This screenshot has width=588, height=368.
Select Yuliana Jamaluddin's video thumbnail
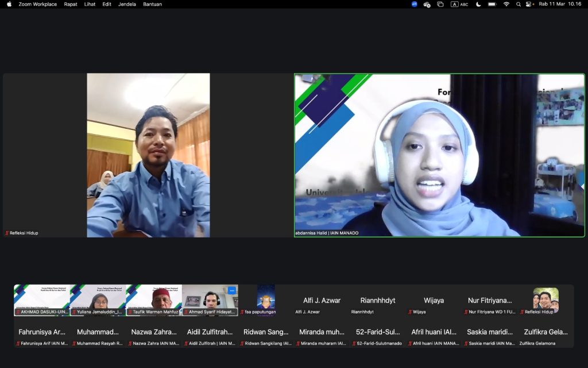coord(98,300)
